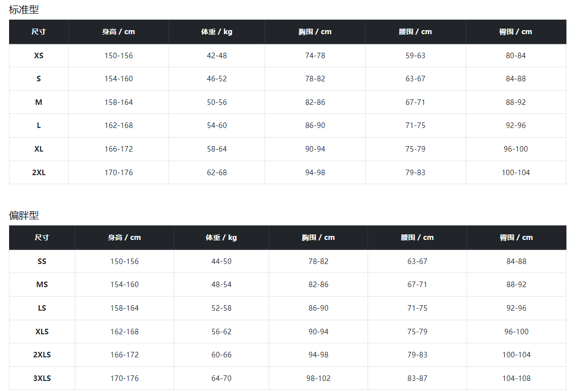574x392 pixels.
Task: Click weight value 64-70 in 3XLS row
Action: pos(221,378)
